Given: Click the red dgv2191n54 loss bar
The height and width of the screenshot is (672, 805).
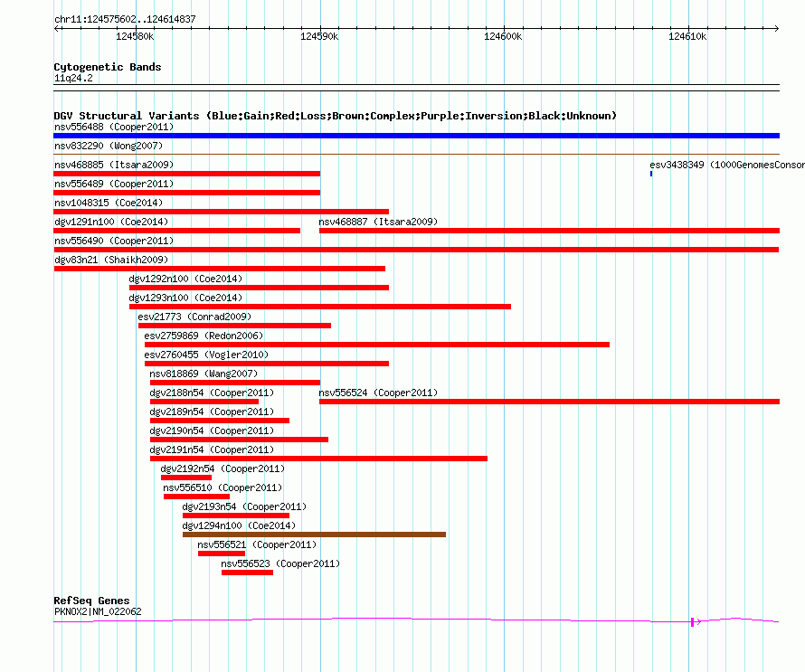Looking at the screenshot, I should [x=318, y=459].
